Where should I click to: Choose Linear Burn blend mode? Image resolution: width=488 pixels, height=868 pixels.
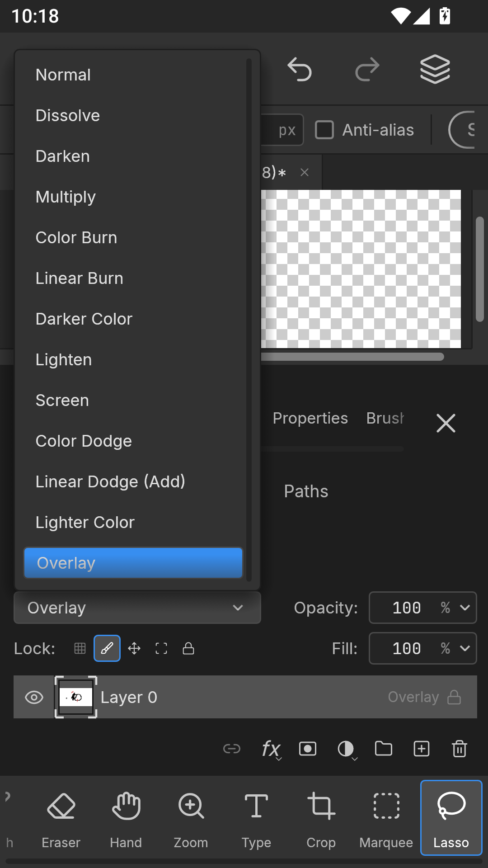coord(133,278)
